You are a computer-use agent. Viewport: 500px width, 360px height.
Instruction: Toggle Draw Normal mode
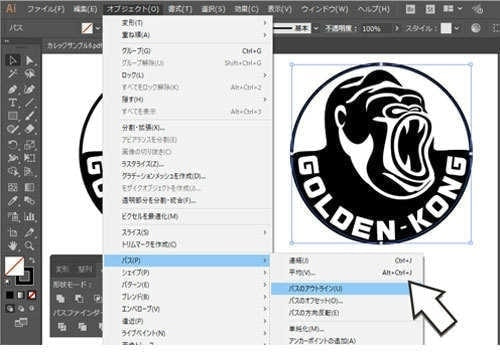tap(10, 309)
